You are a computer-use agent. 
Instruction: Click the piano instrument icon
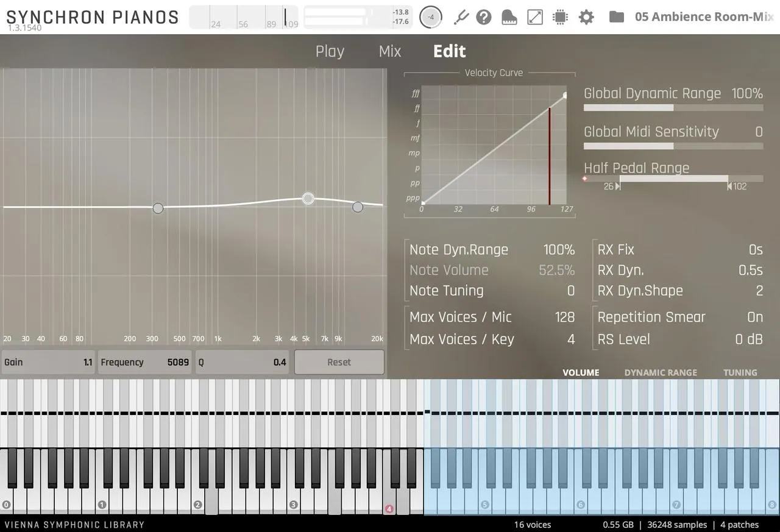click(509, 17)
